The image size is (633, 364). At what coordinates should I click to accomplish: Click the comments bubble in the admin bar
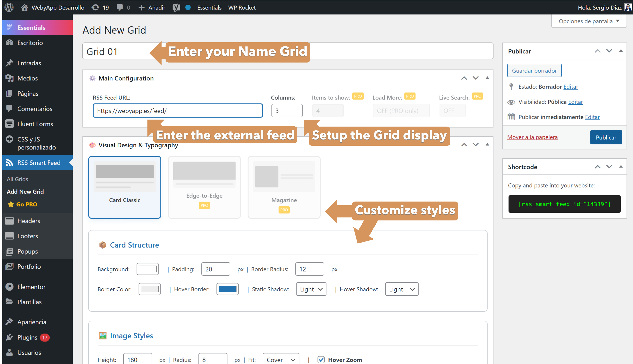(120, 7)
